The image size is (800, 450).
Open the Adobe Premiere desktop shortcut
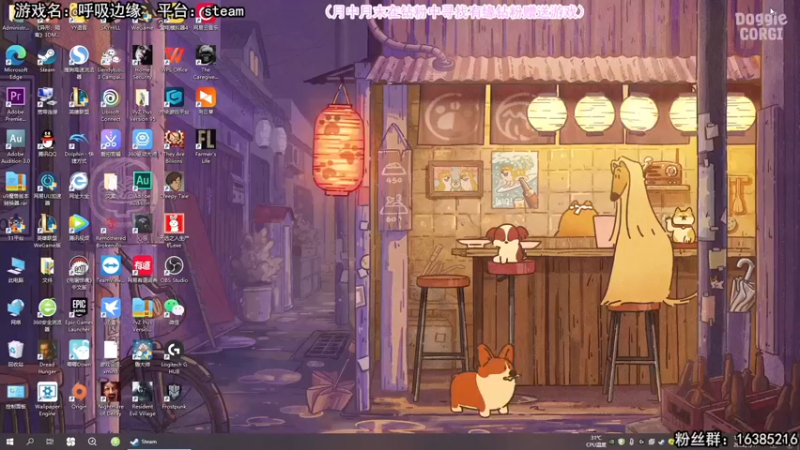16,104
